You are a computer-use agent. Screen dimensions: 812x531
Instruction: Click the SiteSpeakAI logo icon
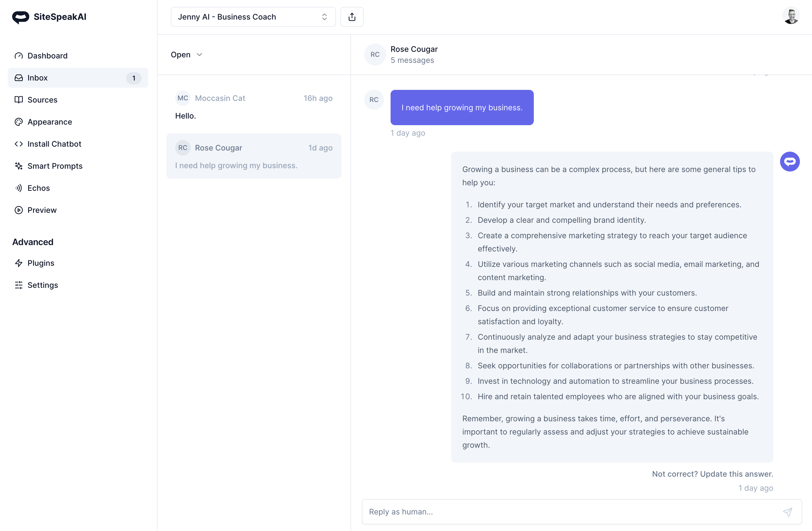[20, 17]
